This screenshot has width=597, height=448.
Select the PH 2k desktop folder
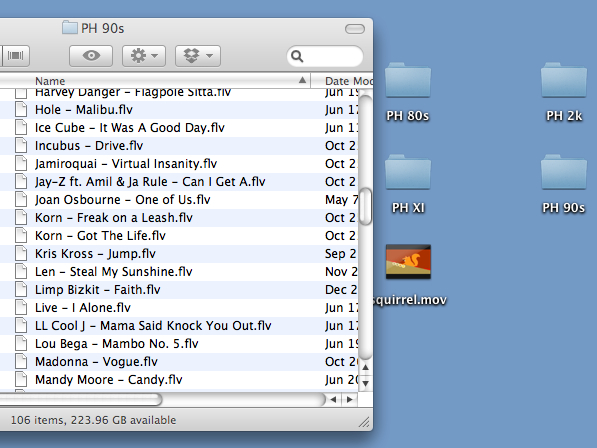(x=564, y=92)
